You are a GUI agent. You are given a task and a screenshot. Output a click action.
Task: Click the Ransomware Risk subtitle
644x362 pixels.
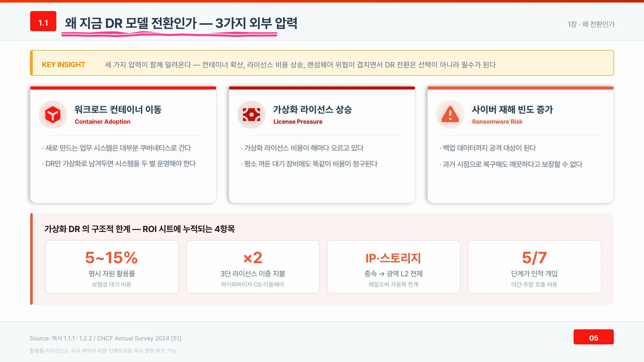point(497,122)
